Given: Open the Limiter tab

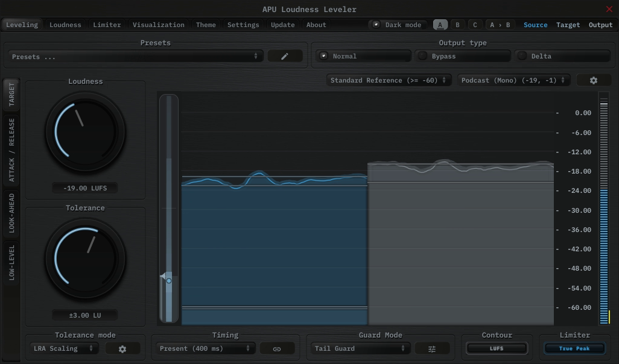Looking at the screenshot, I should [x=107, y=25].
